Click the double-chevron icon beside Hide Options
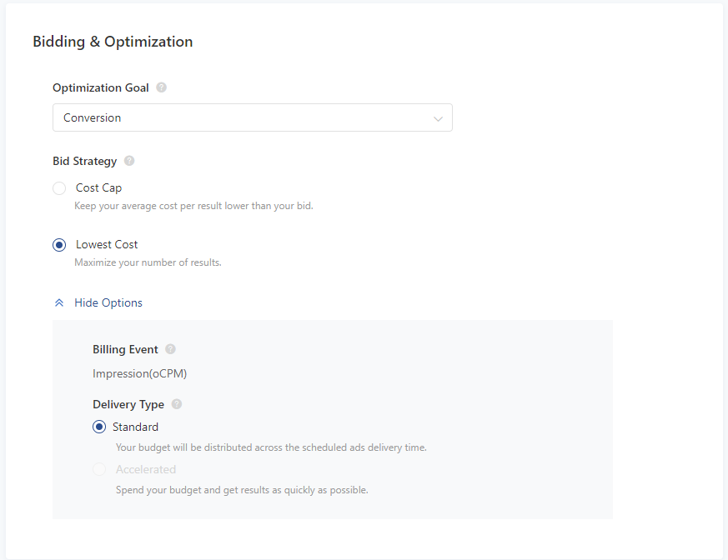 point(59,303)
